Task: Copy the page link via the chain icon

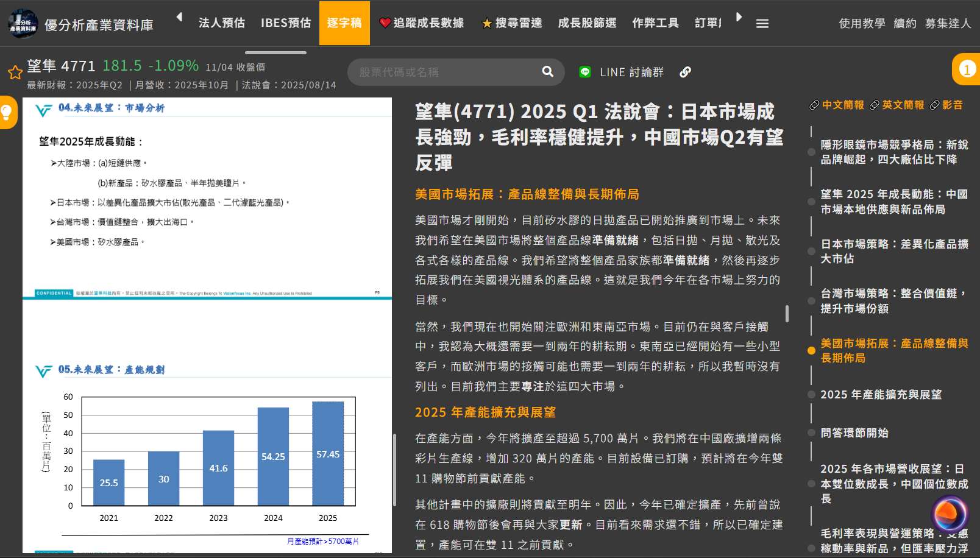Action: (x=686, y=72)
